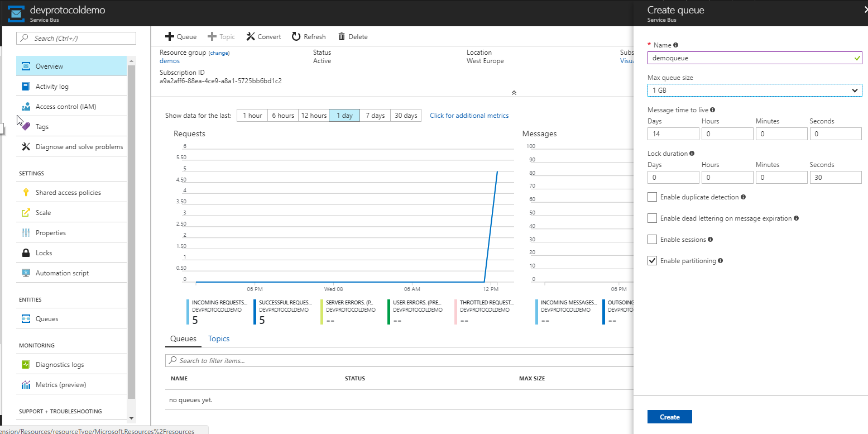Click Throttled Requests pink legend swatch
Viewport: 868px width, 434px height.
456,312
